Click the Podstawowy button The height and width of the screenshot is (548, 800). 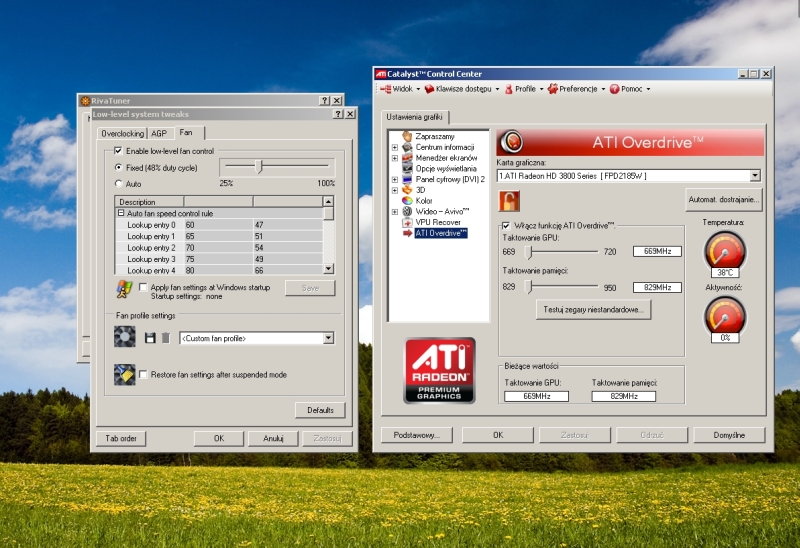pyautogui.click(x=416, y=435)
